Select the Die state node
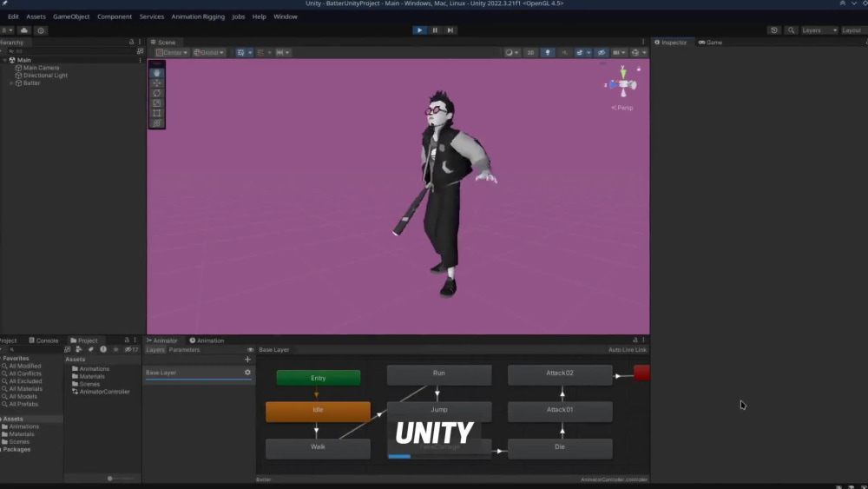The height and width of the screenshot is (489, 868). click(560, 448)
